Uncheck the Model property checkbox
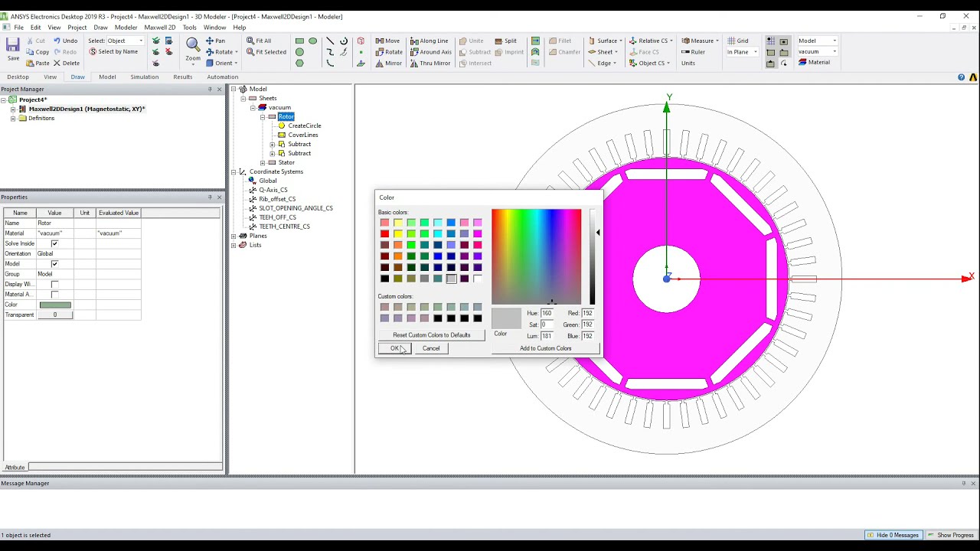The image size is (980, 551). pos(54,264)
